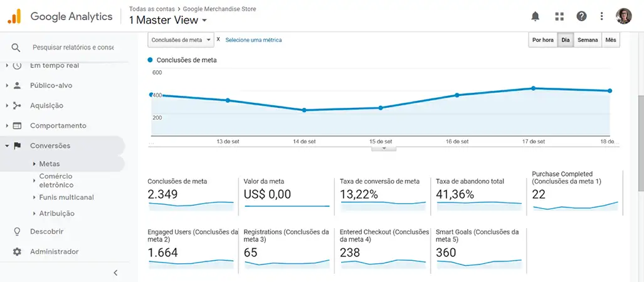Click the Selecione uma métrica link
Screen dimensions: 644x282
pos(253,40)
